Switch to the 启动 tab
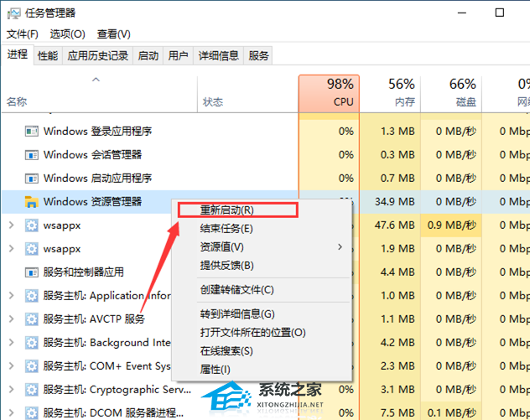 [x=148, y=56]
